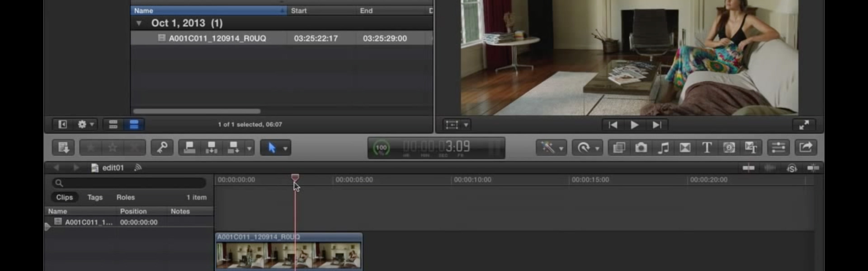The height and width of the screenshot is (271, 868).
Task: Show the Generators browser
Action: [x=729, y=148]
